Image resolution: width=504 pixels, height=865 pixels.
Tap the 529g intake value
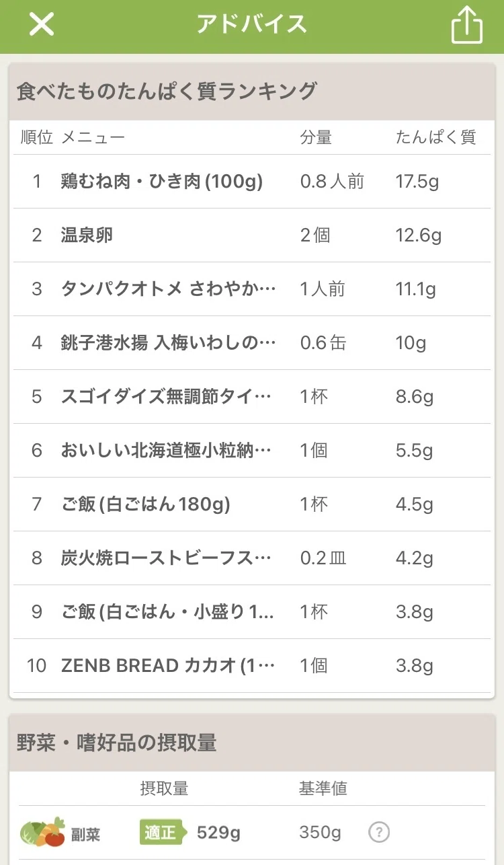tap(218, 833)
